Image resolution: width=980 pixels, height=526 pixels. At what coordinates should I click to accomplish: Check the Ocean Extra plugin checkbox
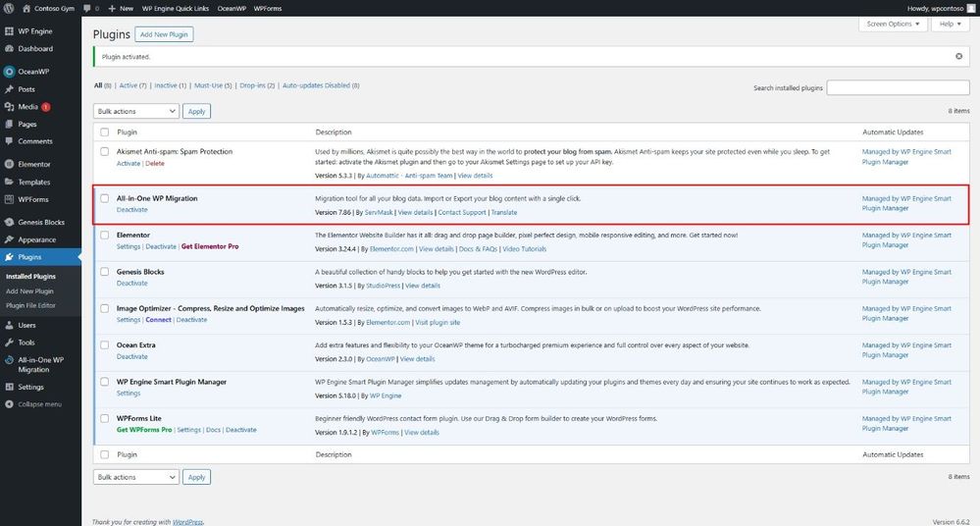pos(104,344)
